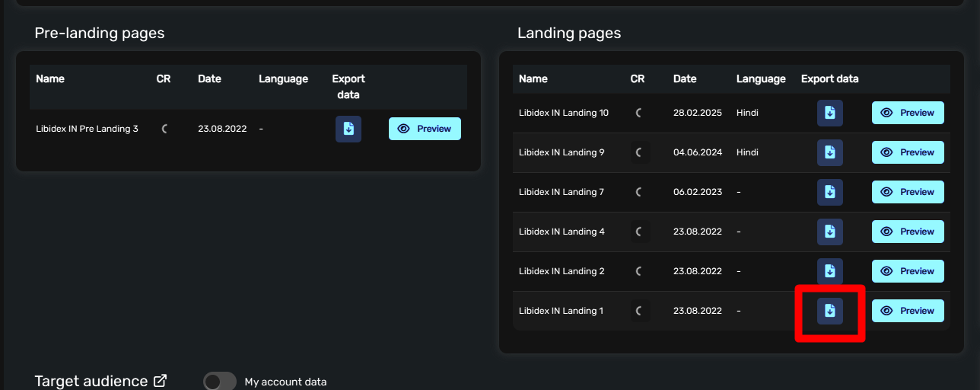Select the Libidex IN Landing 7 name
980x390 pixels.
pyautogui.click(x=562, y=192)
